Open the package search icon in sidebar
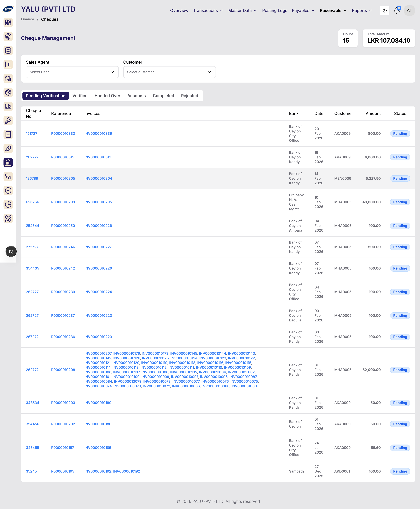 click(x=8, y=93)
